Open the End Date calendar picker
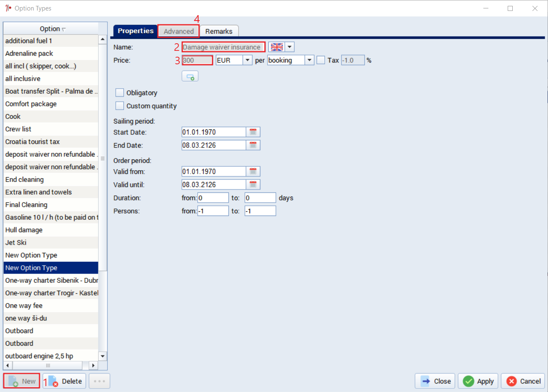Screen dimensions: 548x392 click(253, 145)
